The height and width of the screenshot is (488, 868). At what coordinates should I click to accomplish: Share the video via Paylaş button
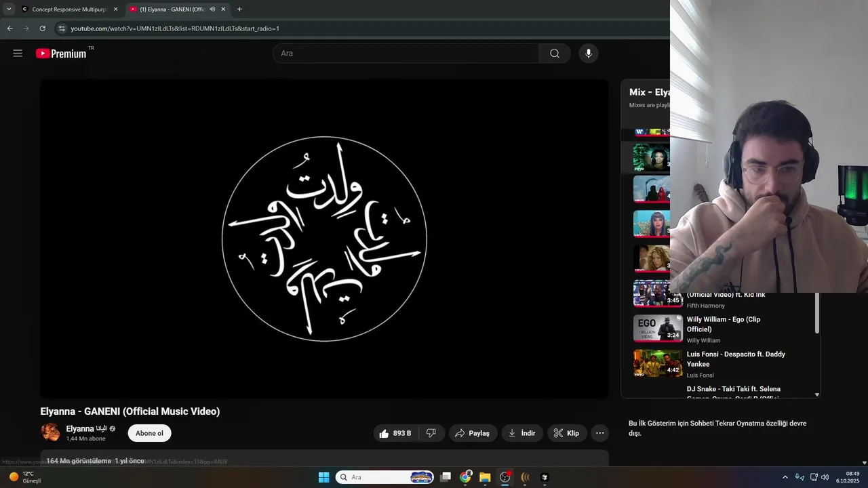pyautogui.click(x=472, y=433)
